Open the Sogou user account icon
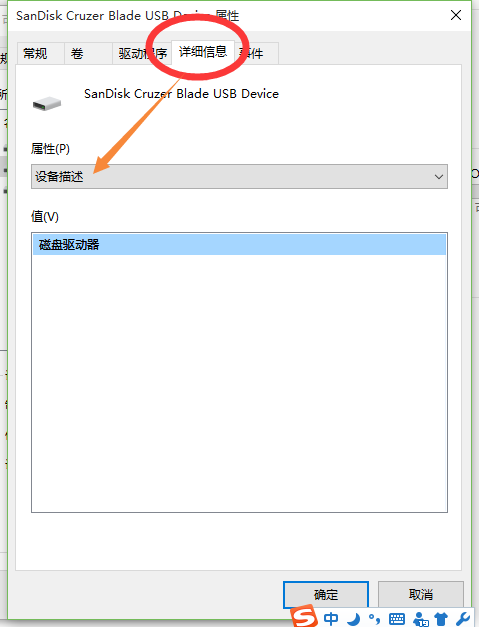 421,619
